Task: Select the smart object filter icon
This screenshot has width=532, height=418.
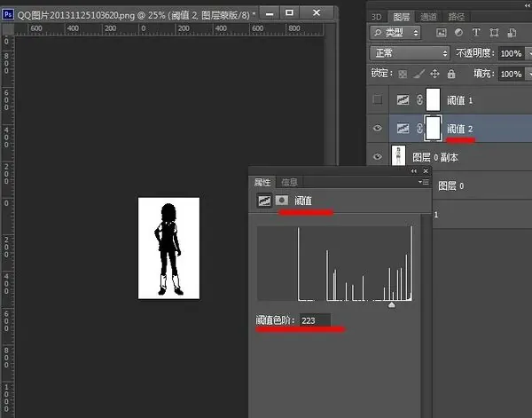Action: click(512, 33)
